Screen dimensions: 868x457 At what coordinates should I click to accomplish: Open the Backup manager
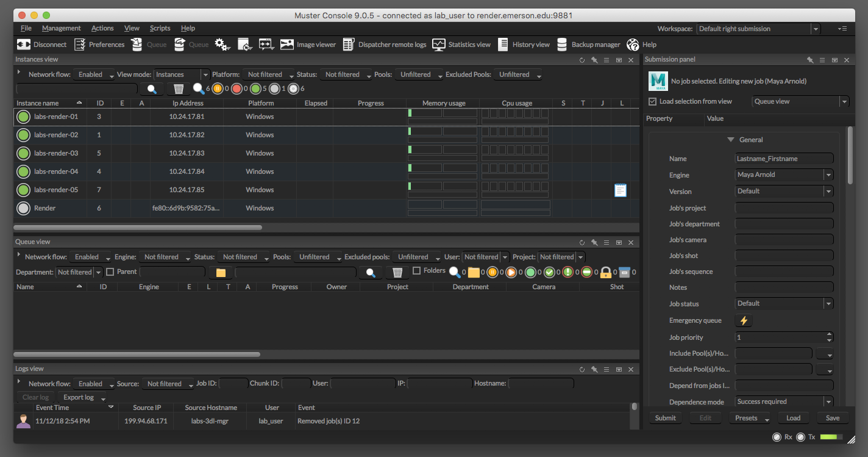588,45
